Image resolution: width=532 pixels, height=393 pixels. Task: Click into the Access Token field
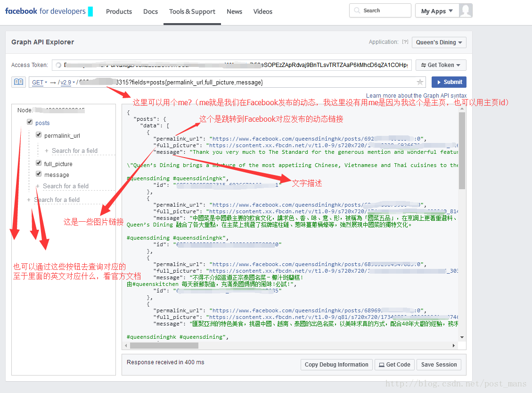point(232,65)
